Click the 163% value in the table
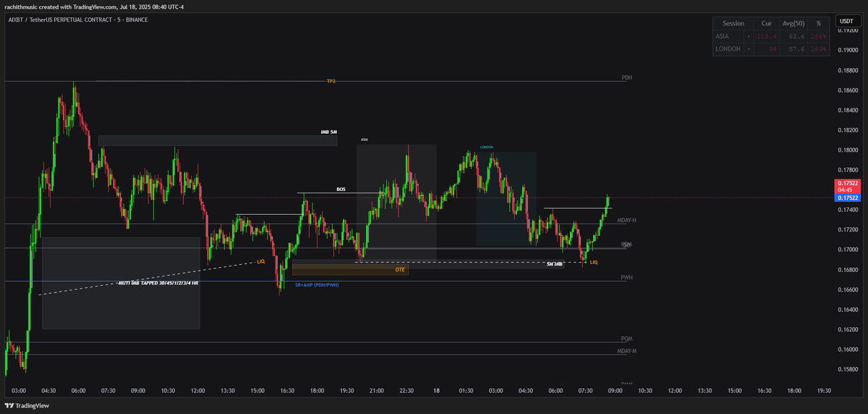The width and height of the screenshot is (868, 414). tap(820, 49)
